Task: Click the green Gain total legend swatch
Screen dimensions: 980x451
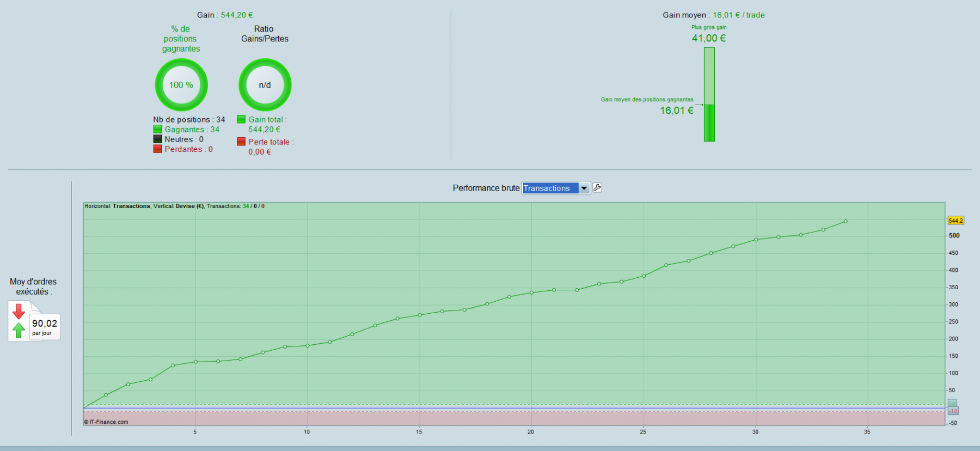Action: [241, 119]
